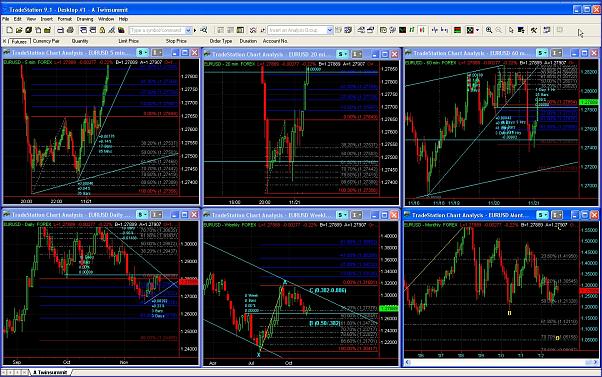602x377 pixels.
Task: Toggle the I interval link on EURUSD Weekly chart
Action: click(357, 215)
